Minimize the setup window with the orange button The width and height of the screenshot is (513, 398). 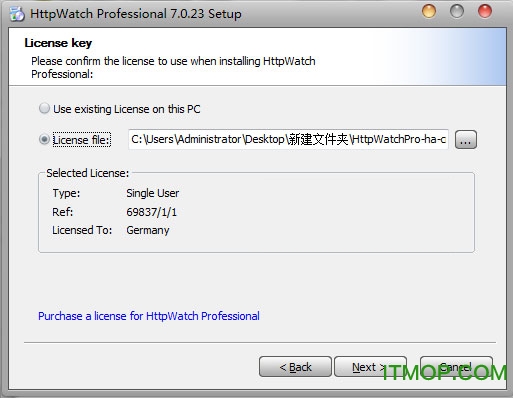(429, 11)
